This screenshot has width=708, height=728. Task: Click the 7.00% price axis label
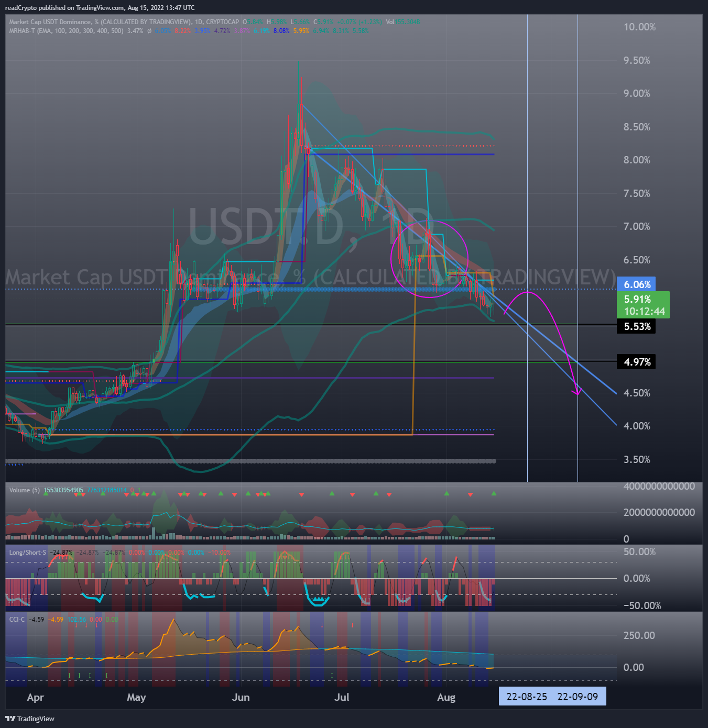[x=637, y=226]
